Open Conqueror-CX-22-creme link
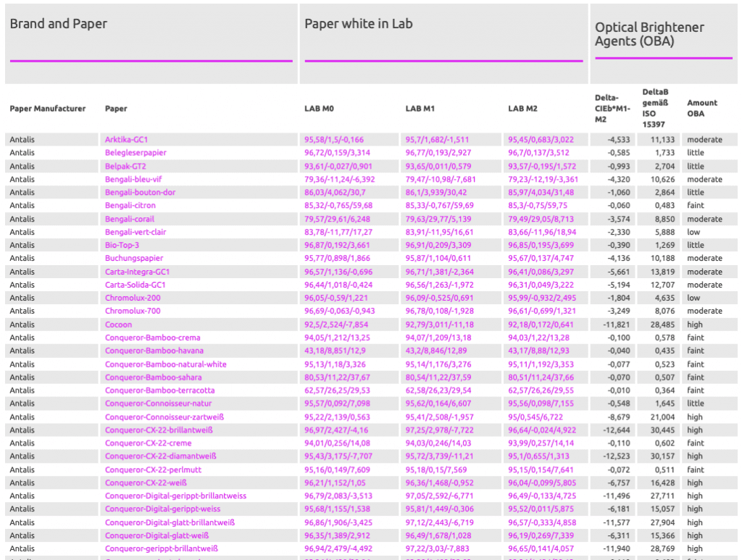Image resolution: width=742 pixels, height=560 pixels. coord(148,443)
